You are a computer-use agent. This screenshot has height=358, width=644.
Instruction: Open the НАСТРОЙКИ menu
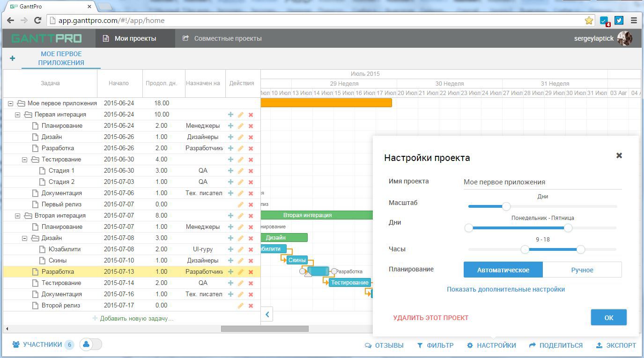pos(491,345)
